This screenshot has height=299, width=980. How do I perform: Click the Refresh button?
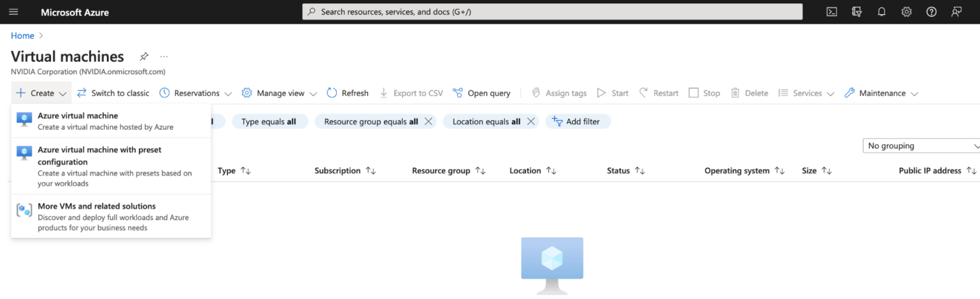click(348, 93)
